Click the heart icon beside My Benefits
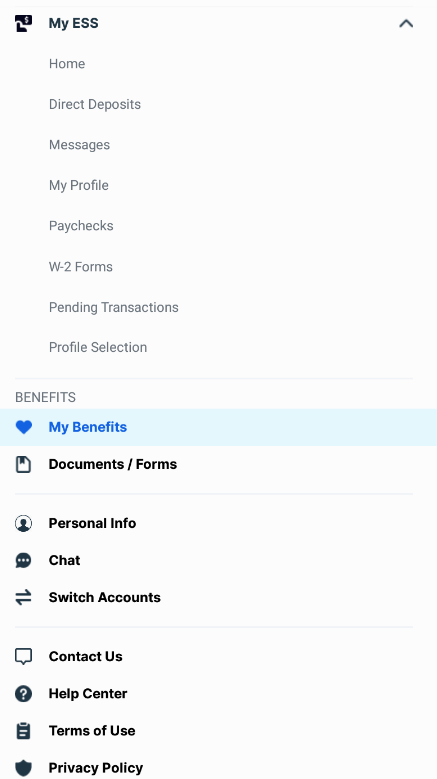 point(23,427)
